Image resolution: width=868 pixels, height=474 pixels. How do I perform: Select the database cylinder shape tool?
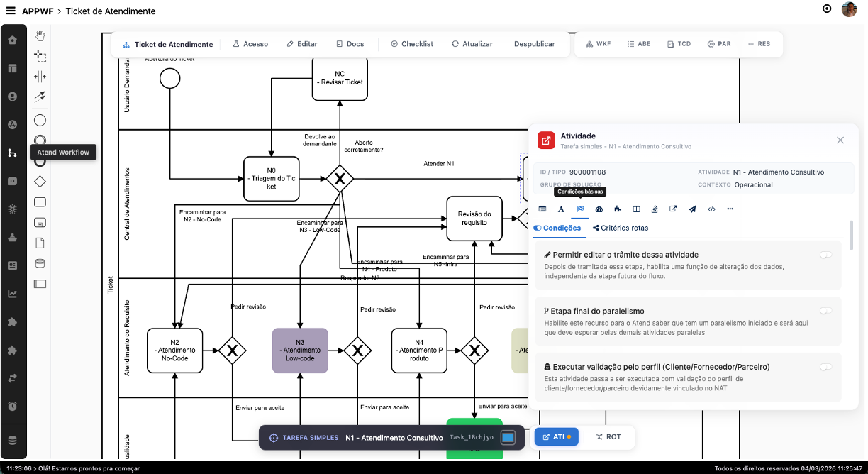39,263
